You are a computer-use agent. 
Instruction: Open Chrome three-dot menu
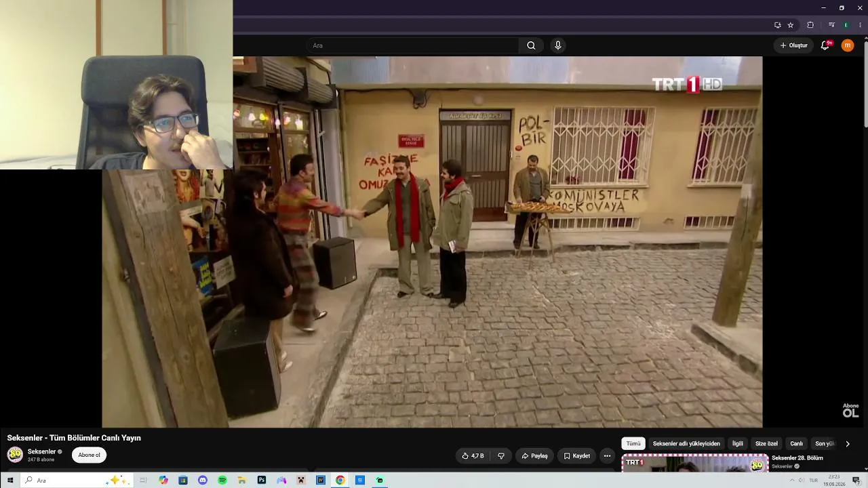click(x=860, y=25)
